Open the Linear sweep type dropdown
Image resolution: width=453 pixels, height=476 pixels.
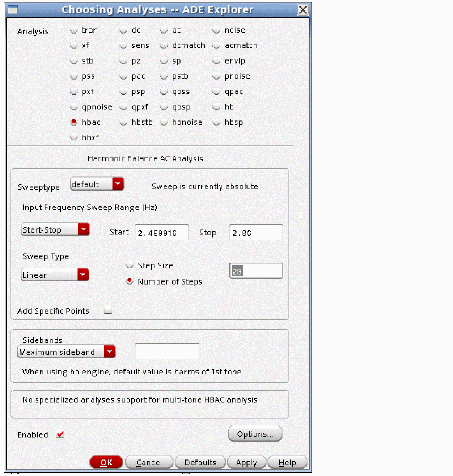pos(55,275)
